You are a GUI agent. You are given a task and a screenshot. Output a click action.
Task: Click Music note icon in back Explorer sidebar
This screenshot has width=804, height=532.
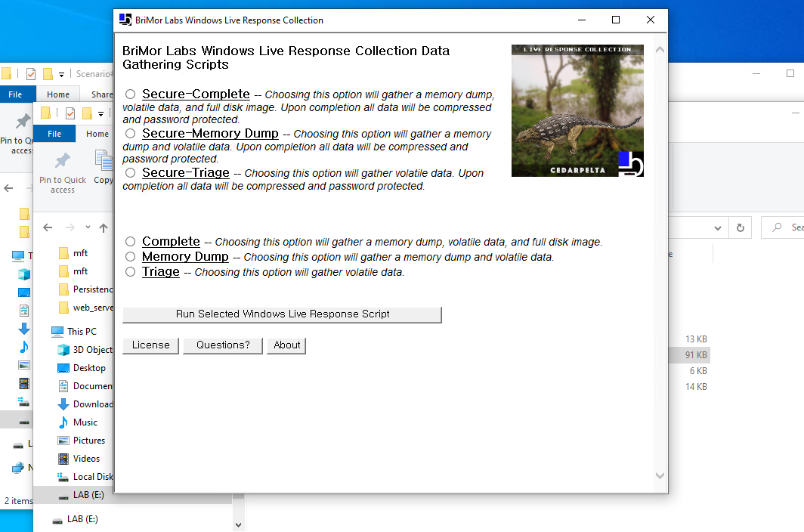(x=23, y=348)
